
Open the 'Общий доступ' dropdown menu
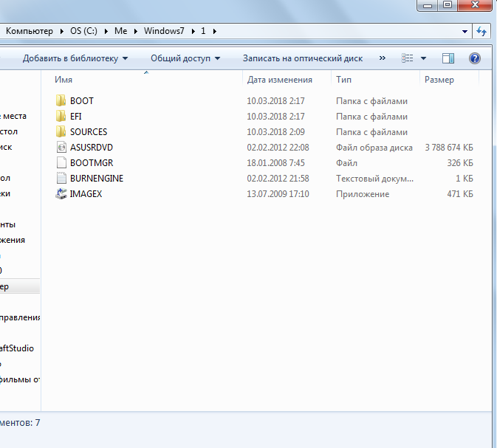click(185, 58)
